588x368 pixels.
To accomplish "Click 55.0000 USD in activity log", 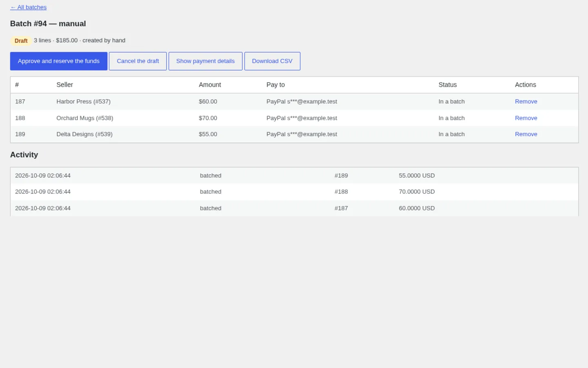I will pos(417,175).
